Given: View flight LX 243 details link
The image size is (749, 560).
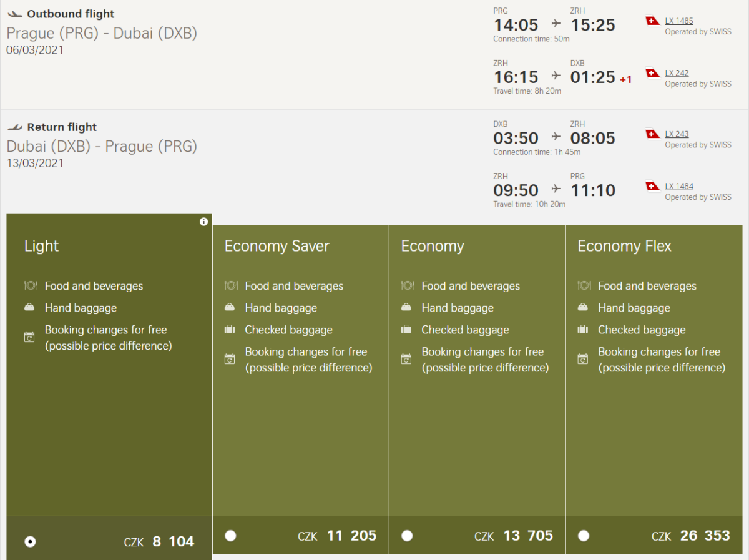Looking at the screenshot, I should pos(677,134).
